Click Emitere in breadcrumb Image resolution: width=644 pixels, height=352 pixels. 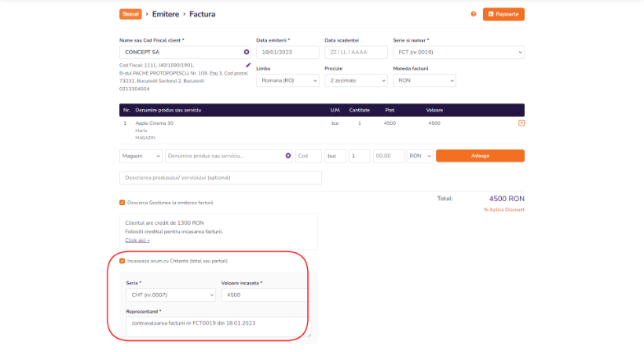coord(166,14)
